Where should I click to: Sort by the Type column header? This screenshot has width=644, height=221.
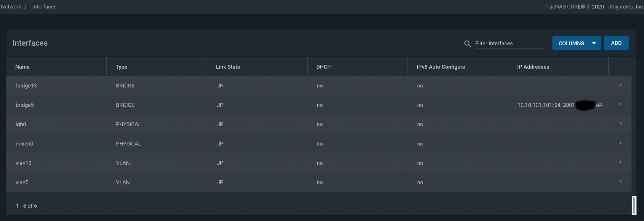tap(121, 67)
